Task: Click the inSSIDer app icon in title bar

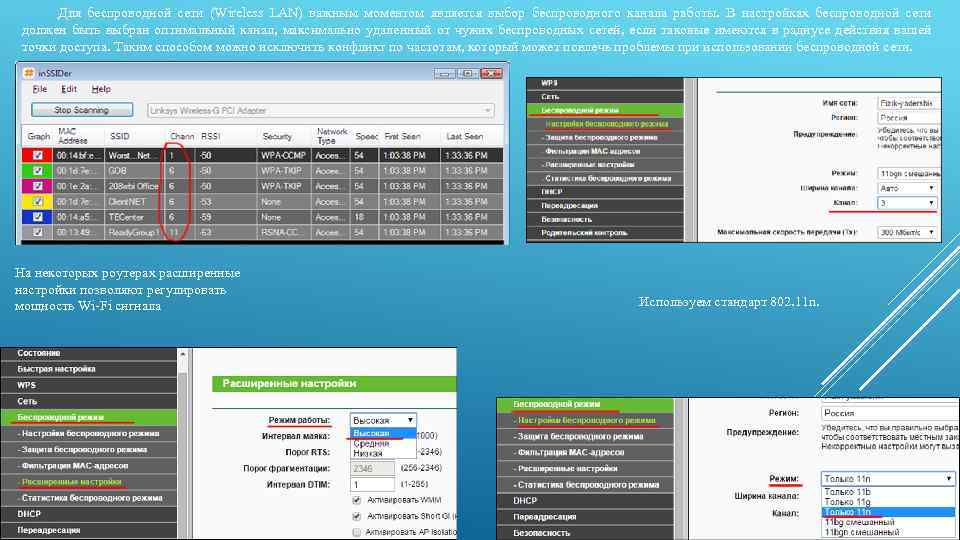Action: (28, 73)
